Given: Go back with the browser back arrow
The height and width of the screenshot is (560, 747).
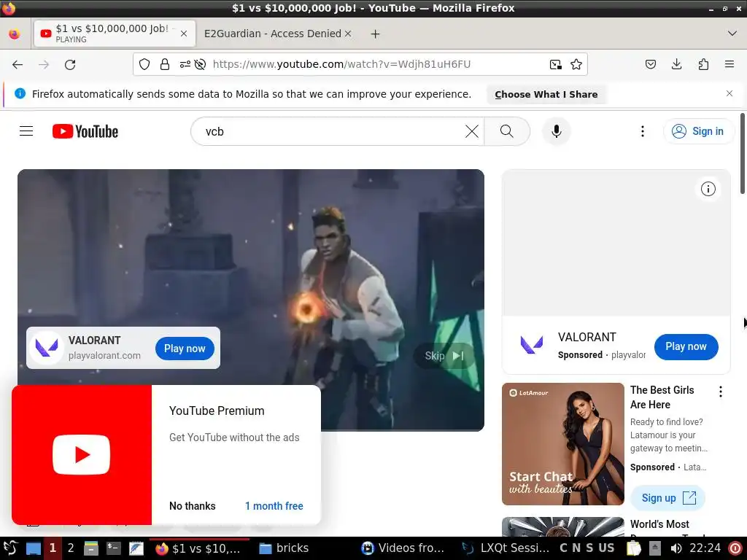Looking at the screenshot, I should coord(18,64).
